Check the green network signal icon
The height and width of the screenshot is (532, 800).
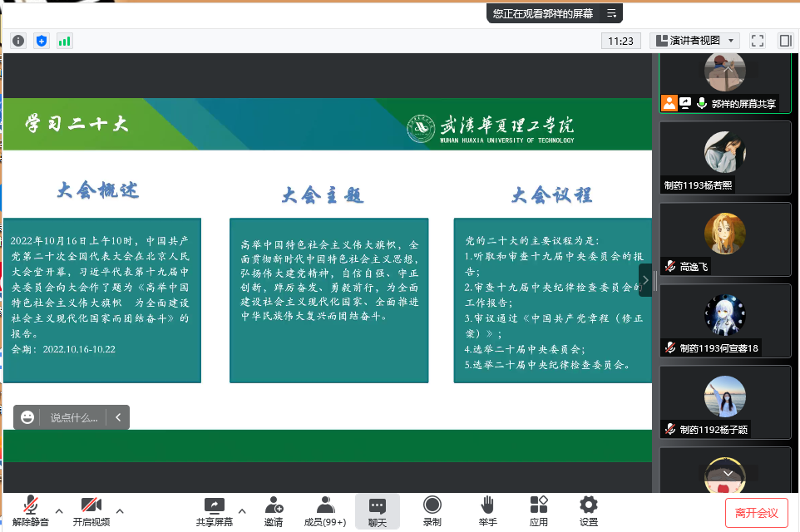tap(64, 40)
